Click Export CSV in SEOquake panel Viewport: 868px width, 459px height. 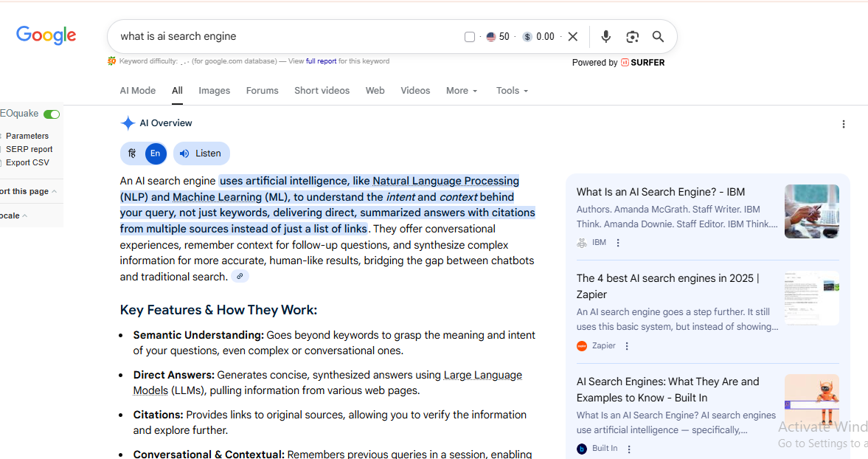[x=27, y=162]
